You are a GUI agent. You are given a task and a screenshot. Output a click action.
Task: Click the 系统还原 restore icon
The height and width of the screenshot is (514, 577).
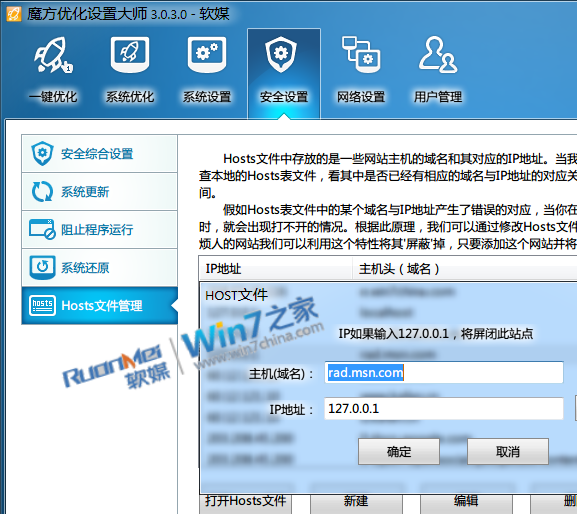click(42, 267)
